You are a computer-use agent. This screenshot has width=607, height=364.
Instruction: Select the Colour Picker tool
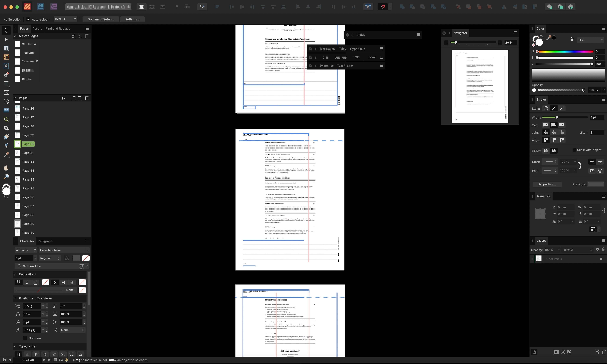6,155
